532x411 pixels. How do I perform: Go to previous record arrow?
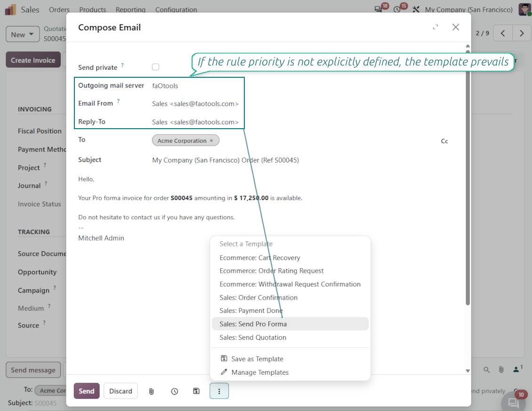pos(503,33)
